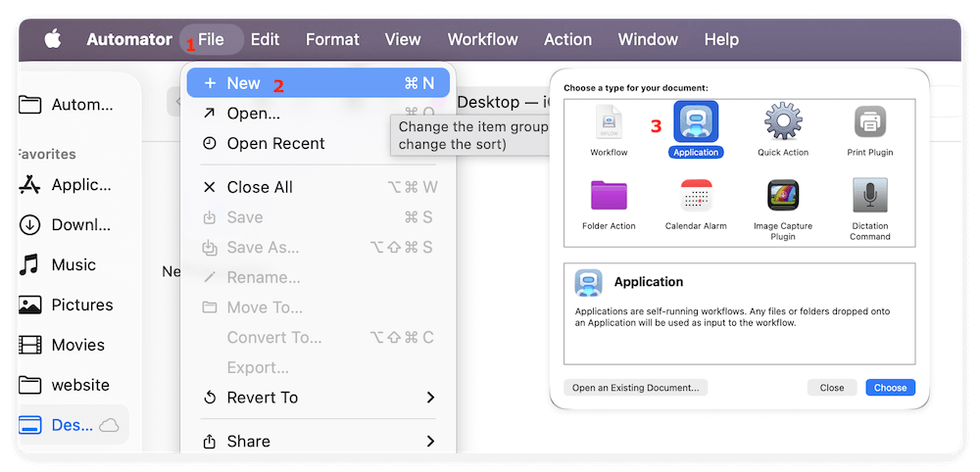Open the Action menu

click(x=567, y=39)
